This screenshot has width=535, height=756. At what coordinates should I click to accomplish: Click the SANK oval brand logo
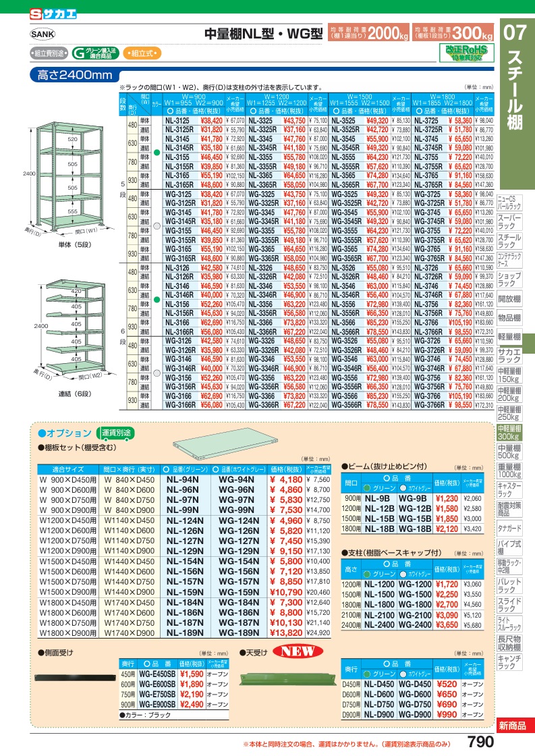tap(43, 34)
